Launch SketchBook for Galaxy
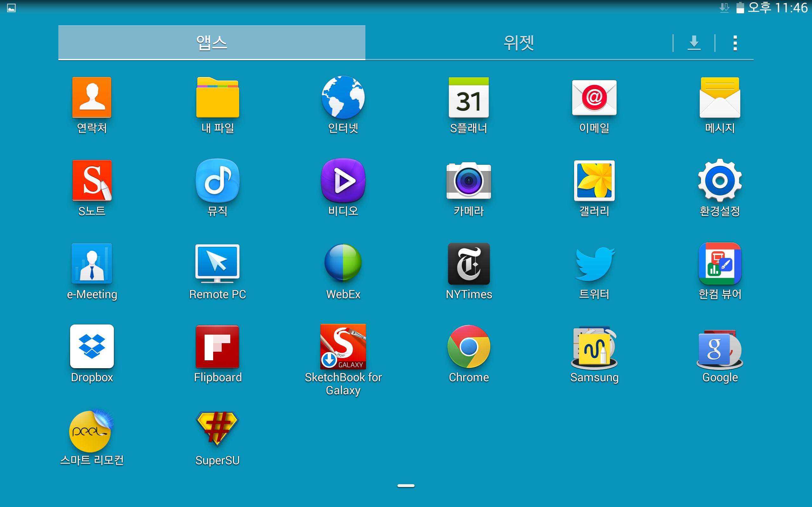 343,346
